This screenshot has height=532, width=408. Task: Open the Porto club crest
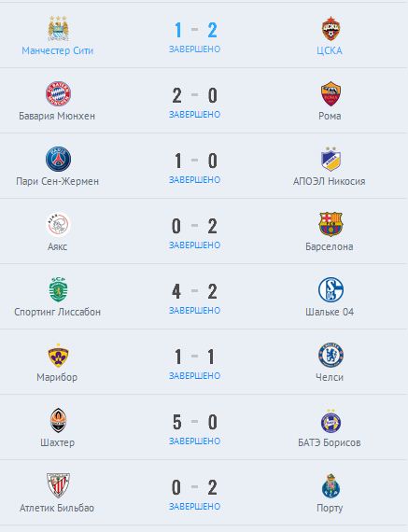(331, 486)
